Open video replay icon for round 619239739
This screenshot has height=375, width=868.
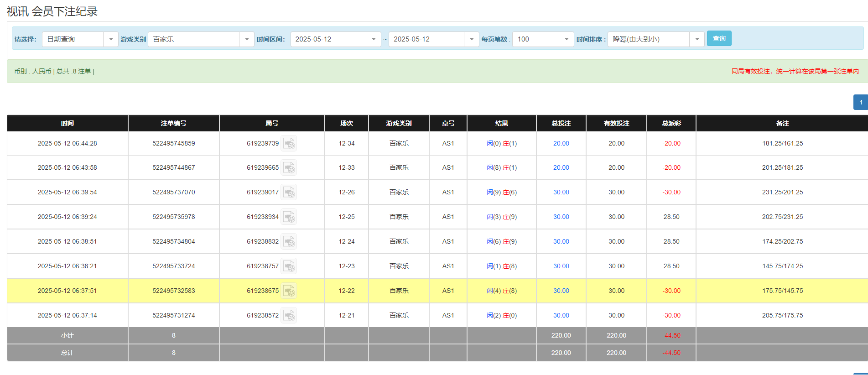coord(289,144)
